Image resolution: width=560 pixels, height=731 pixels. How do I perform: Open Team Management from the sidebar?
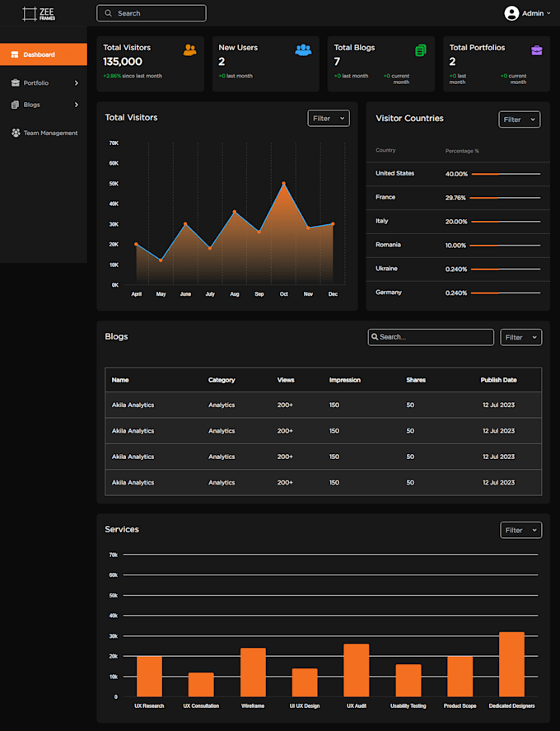click(x=44, y=133)
